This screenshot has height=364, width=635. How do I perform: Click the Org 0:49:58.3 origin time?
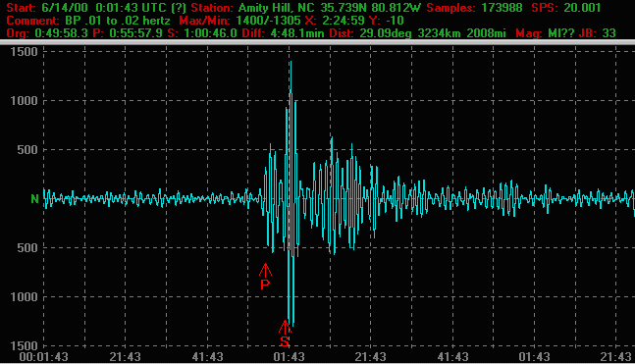pos(46,33)
